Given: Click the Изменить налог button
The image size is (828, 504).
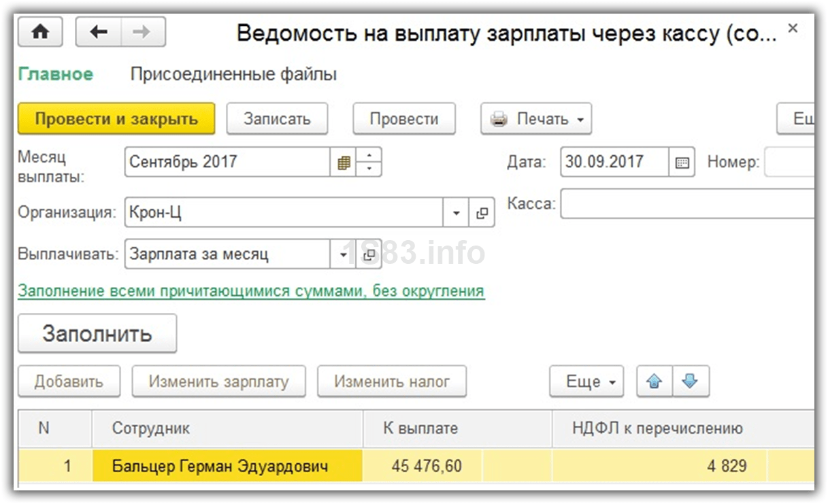Looking at the screenshot, I should [x=392, y=382].
